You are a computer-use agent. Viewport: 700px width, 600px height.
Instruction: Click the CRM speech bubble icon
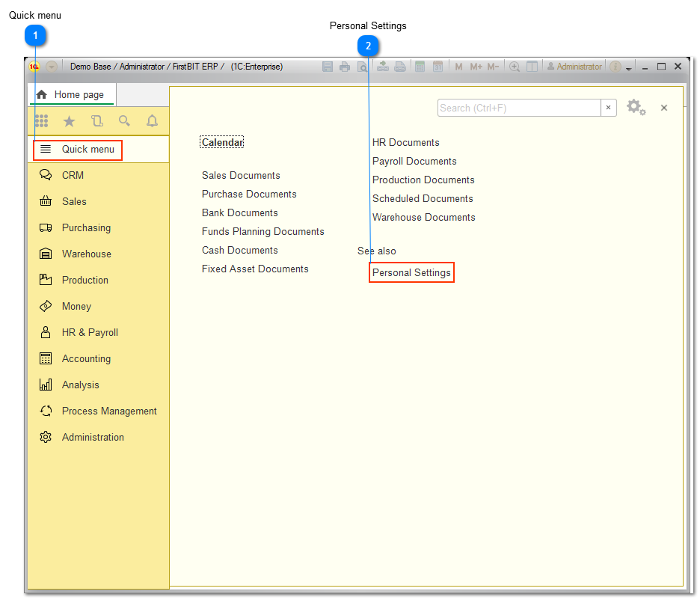pyautogui.click(x=46, y=175)
